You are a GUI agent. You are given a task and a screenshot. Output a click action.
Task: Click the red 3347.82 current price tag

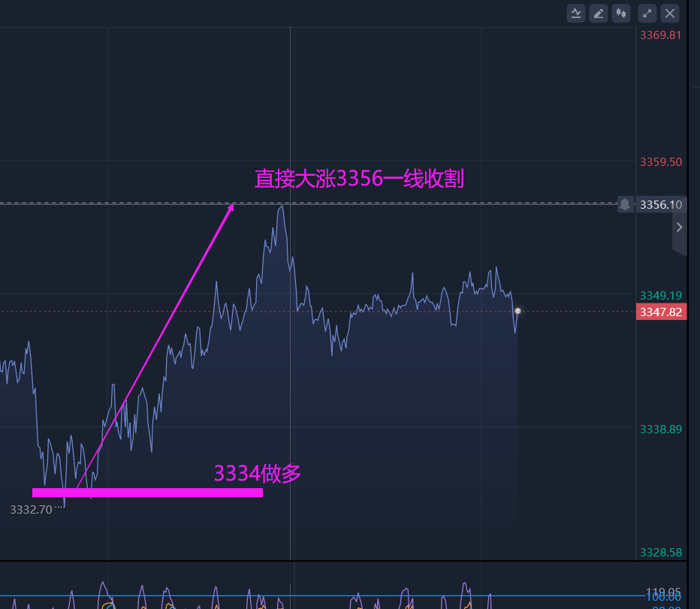coord(661,312)
